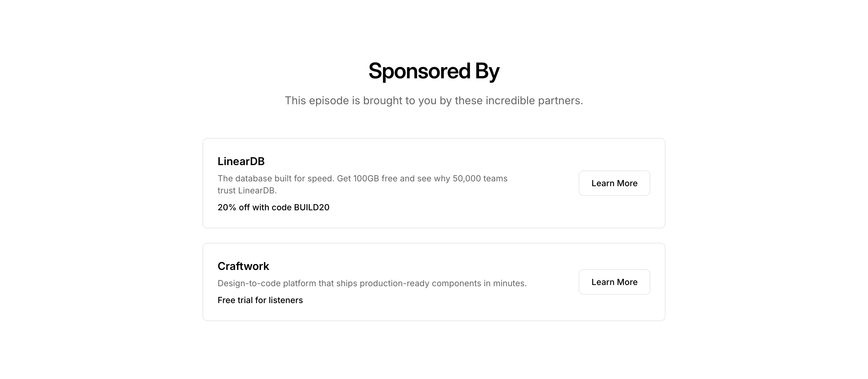
Task: Click "trust LinearDB." on the description's second line
Action: [x=247, y=191]
